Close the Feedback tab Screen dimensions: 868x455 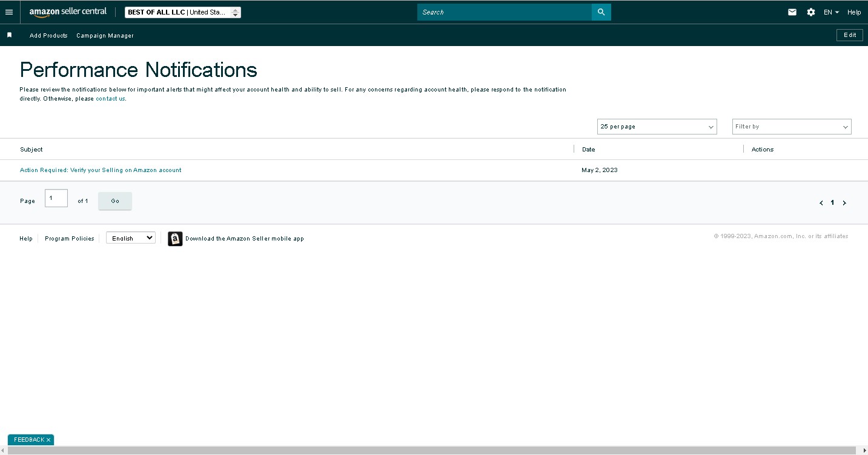click(x=48, y=440)
